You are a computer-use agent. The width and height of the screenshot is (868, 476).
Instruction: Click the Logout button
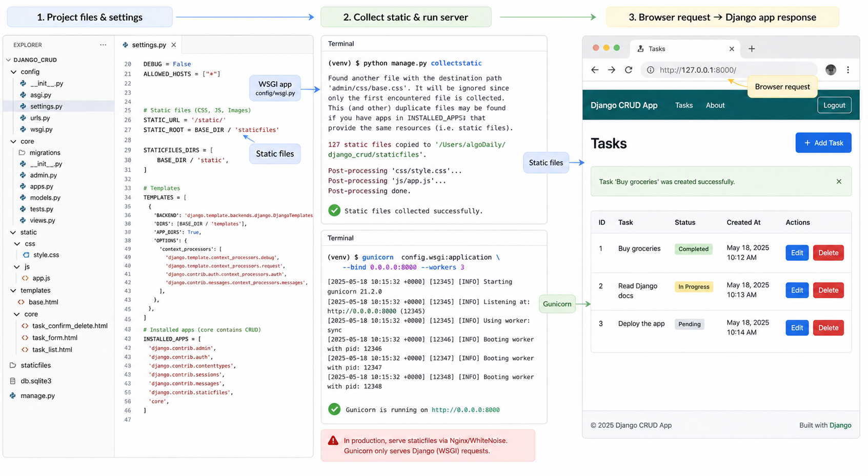[834, 105]
